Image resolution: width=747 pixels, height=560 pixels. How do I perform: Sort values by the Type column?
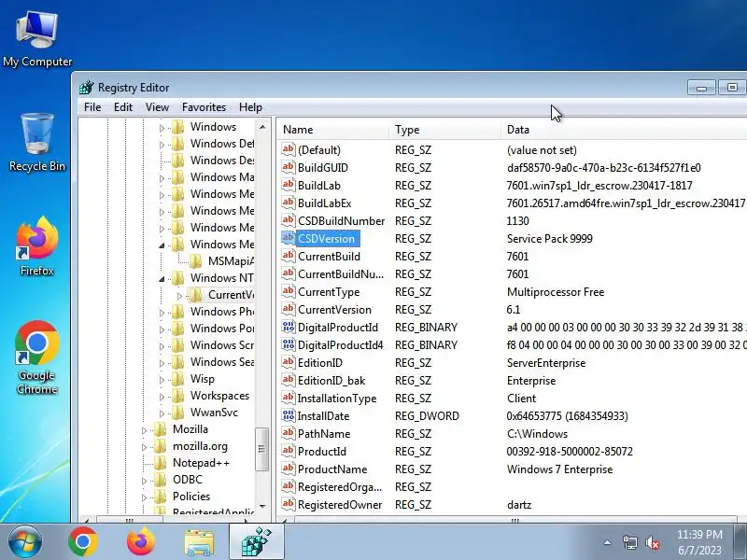point(444,130)
